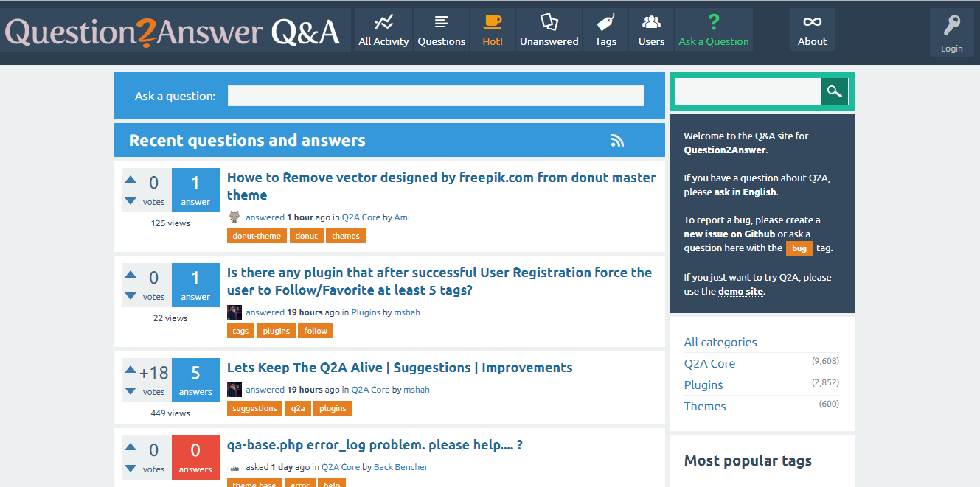The height and width of the screenshot is (487, 980).
Task: Open the RSS feed icon
Action: point(617,140)
